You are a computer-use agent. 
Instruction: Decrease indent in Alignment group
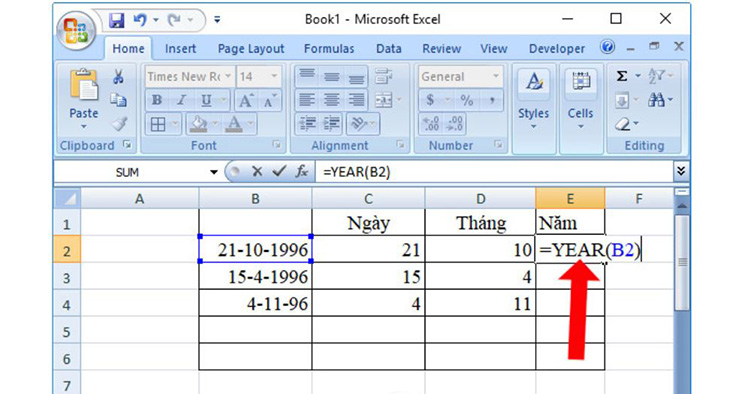307,124
